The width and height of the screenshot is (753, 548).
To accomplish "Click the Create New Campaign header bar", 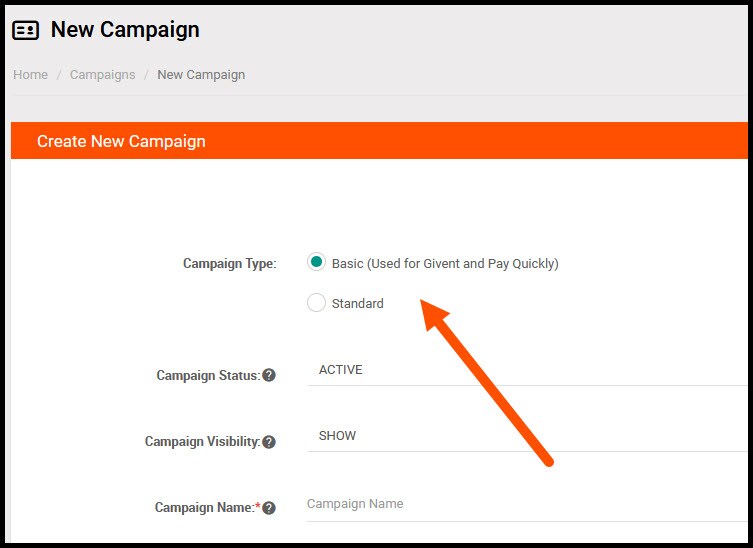I will click(379, 141).
